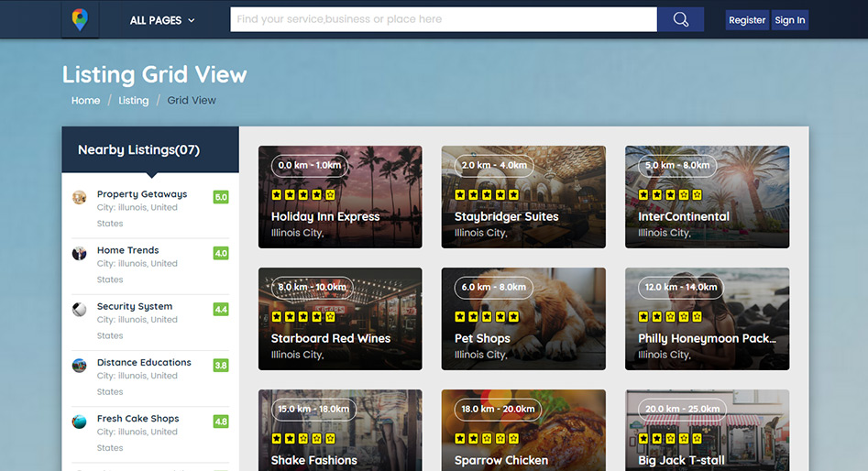The width and height of the screenshot is (868, 471).
Task: Click the 4.0 rating badge
Action: (221, 254)
